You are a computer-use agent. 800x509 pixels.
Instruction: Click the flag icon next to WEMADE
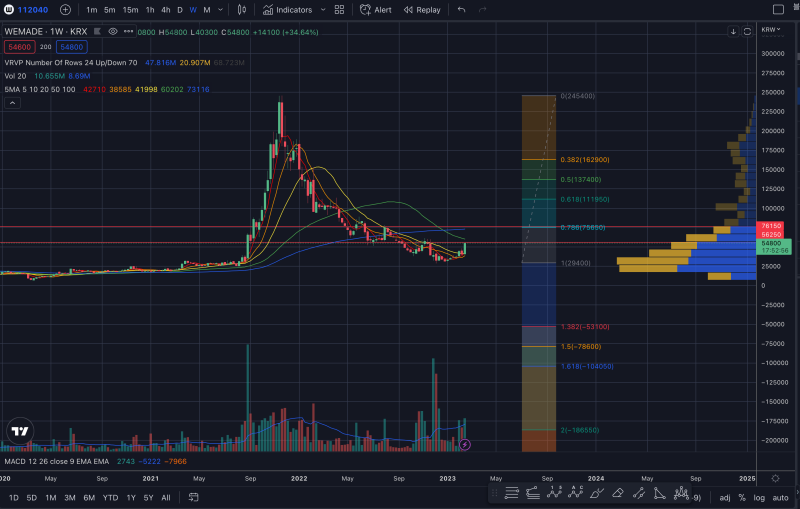tap(97, 32)
